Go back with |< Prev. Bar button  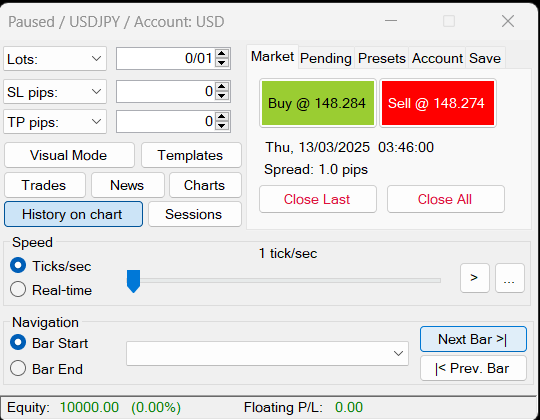click(x=473, y=368)
